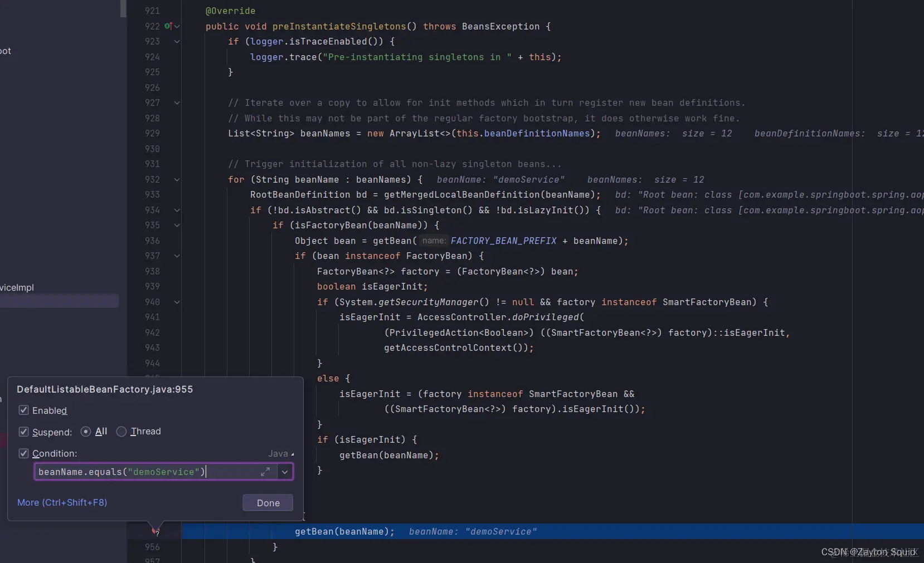Screen dimensions: 924x563
Task: Collapse the instanceof fold on line 937
Action: pos(177,256)
